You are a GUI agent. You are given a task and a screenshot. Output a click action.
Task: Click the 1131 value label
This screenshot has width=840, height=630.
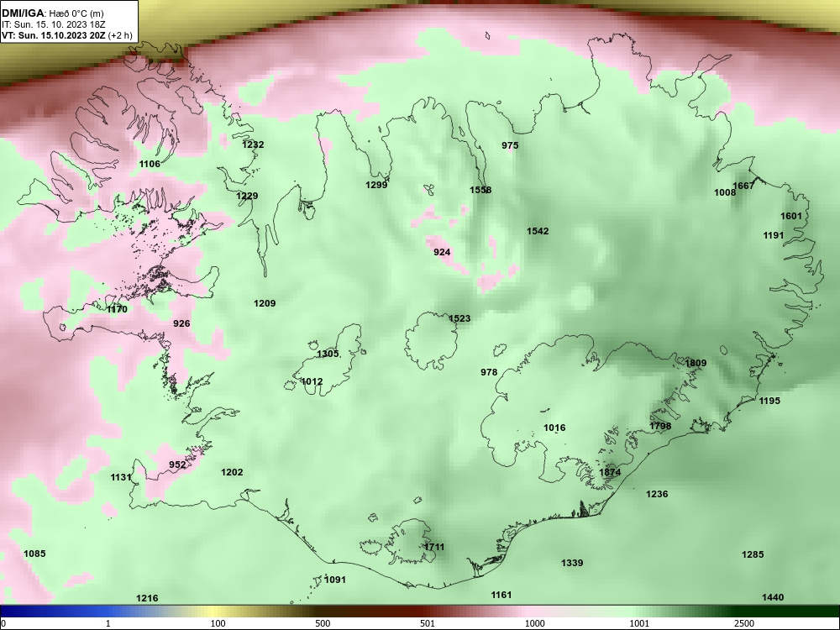121,477
